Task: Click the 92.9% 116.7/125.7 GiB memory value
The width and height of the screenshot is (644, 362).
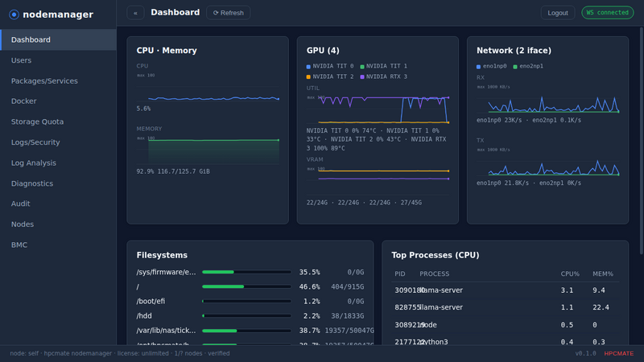Action: [173, 171]
